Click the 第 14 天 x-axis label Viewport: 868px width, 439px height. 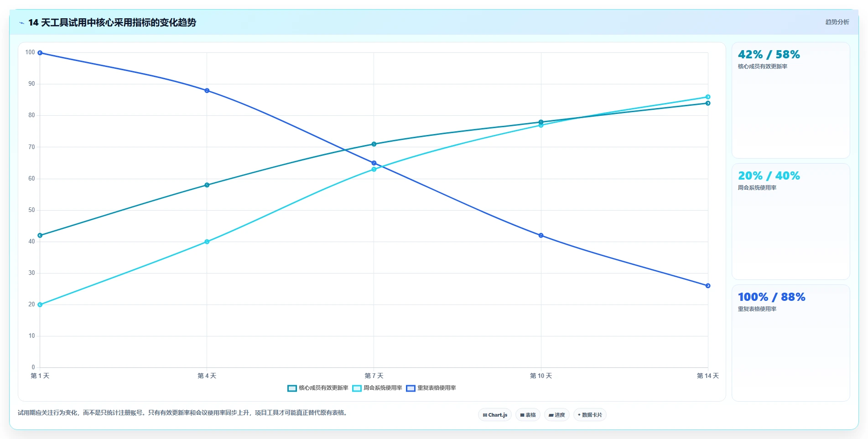pos(708,376)
